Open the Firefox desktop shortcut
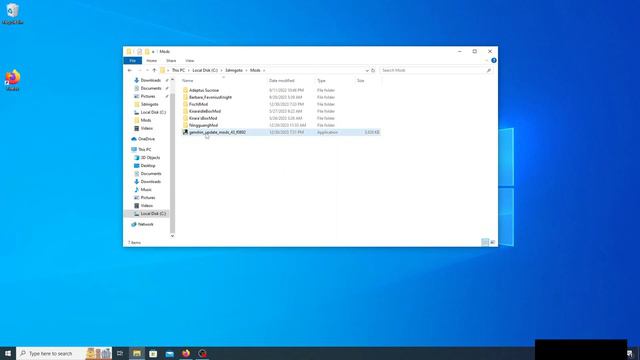 [13, 80]
